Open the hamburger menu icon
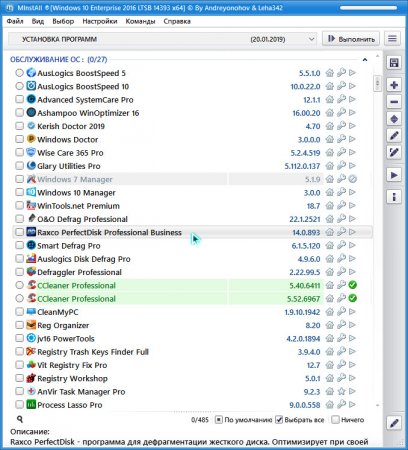Screen dimensions: 408x450 tap(392, 39)
